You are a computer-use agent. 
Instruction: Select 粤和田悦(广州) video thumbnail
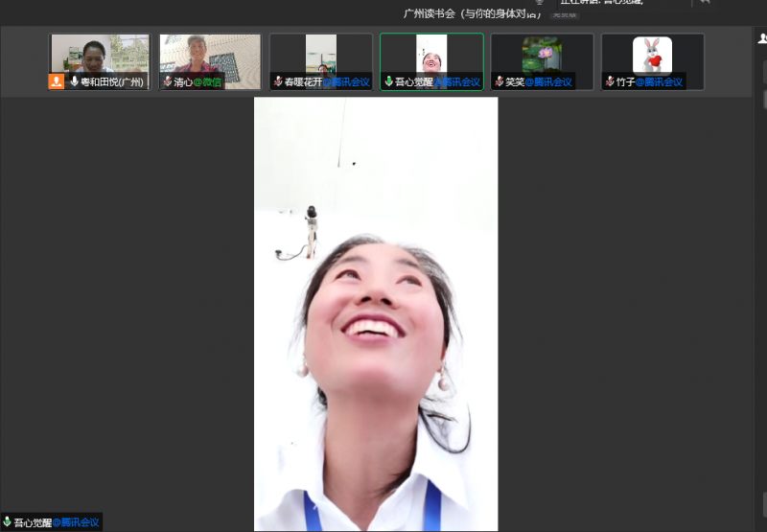pyautogui.click(x=100, y=55)
